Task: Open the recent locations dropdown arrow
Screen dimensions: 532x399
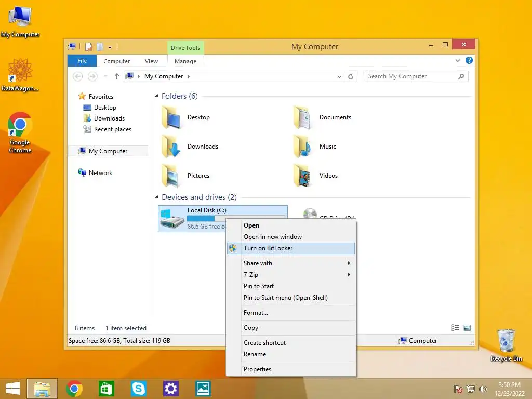Action: (105, 76)
